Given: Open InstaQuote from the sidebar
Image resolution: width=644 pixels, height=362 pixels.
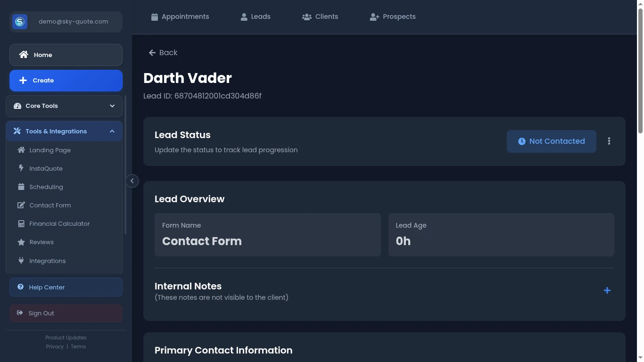Looking at the screenshot, I should (46, 169).
